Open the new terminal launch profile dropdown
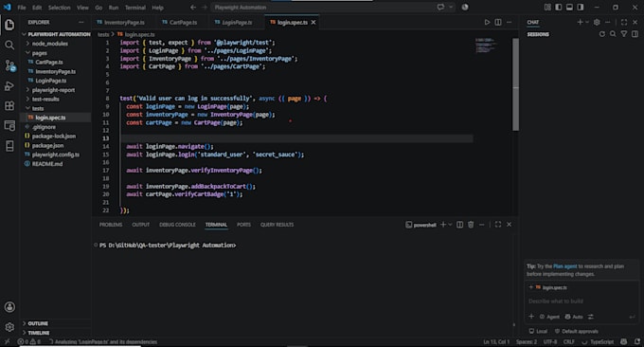644x347 pixels. pos(450,225)
